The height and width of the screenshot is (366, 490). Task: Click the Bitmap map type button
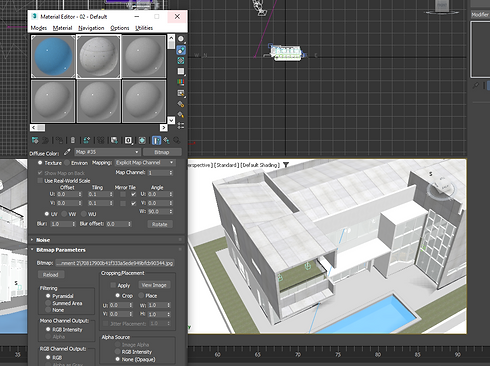click(x=162, y=152)
